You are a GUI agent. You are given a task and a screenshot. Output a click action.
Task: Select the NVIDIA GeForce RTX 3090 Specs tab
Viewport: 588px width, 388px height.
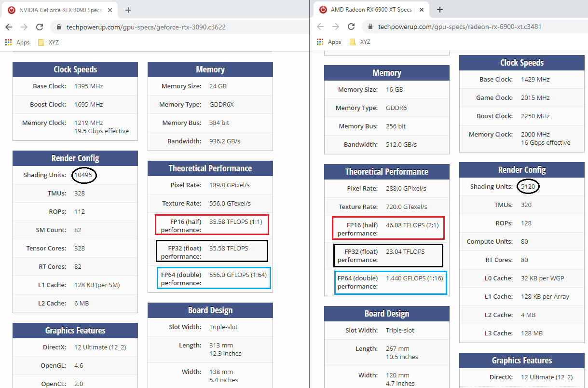coord(59,10)
